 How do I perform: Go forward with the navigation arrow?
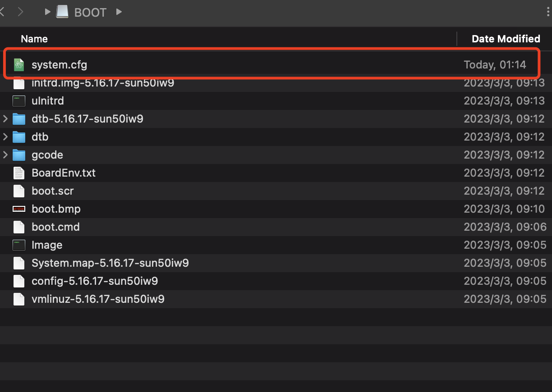pos(20,12)
